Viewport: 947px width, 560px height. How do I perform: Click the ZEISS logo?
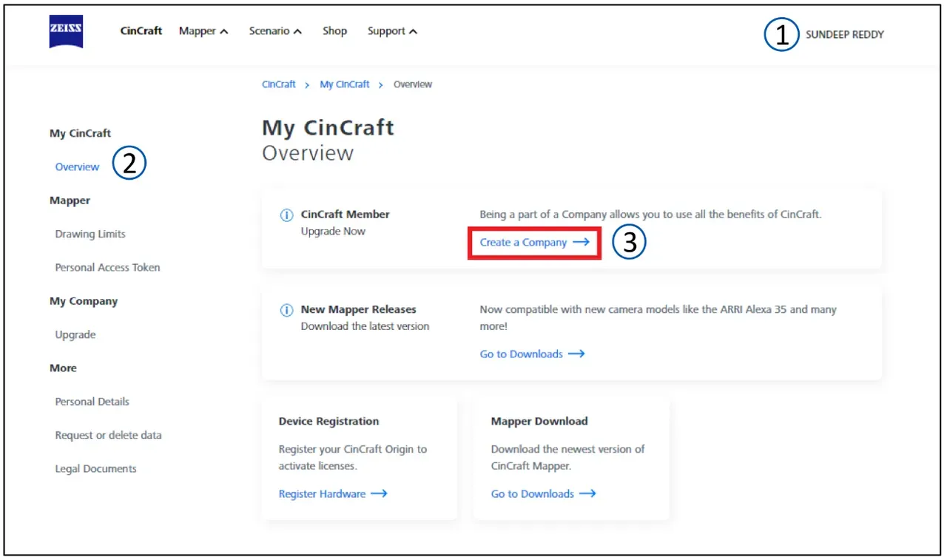pos(66,32)
